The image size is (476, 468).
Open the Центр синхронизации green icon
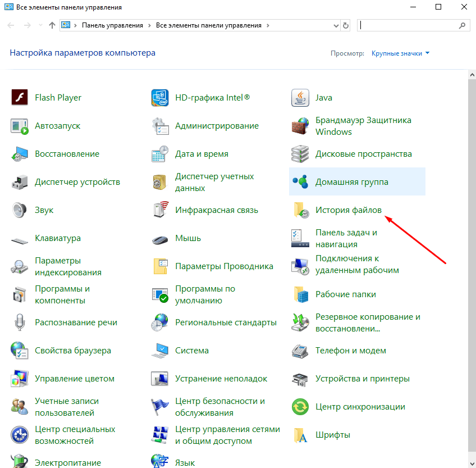tap(300, 407)
